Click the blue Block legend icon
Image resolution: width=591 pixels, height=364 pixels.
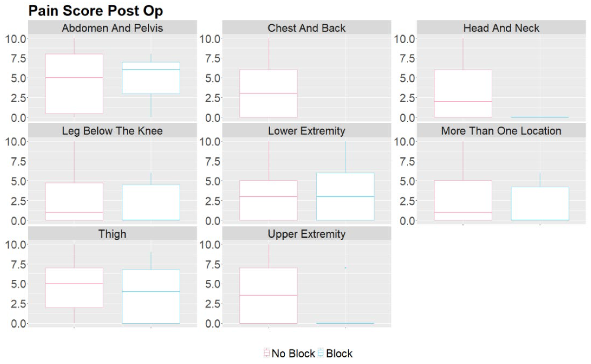click(x=321, y=353)
